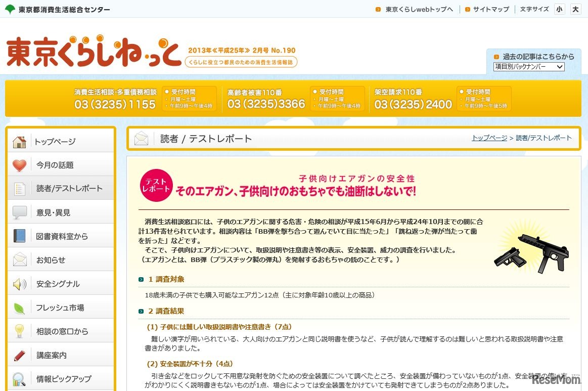The width and height of the screenshot is (588, 391).
Task: Open the トップページ house icon in sidebar
Action: pyautogui.click(x=19, y=142)
